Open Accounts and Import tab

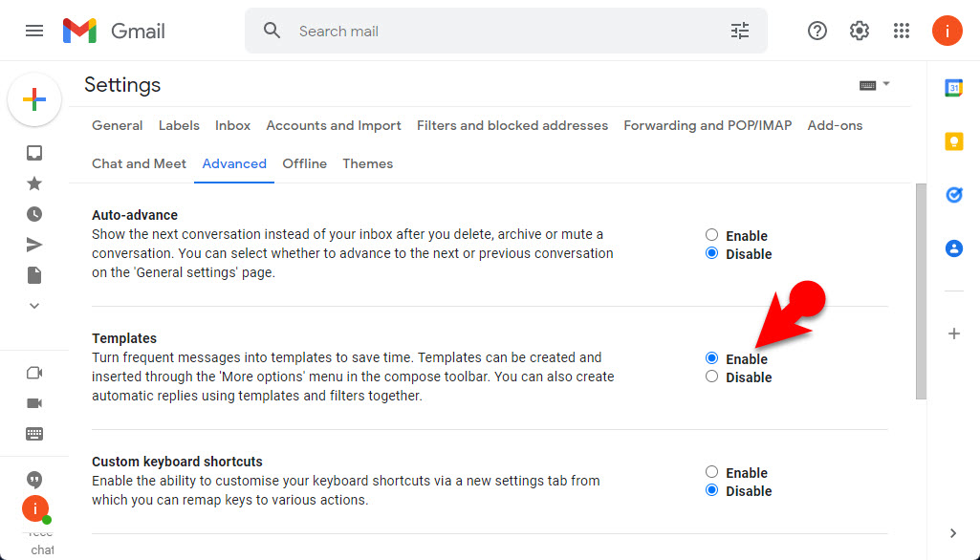click(334, 125)
